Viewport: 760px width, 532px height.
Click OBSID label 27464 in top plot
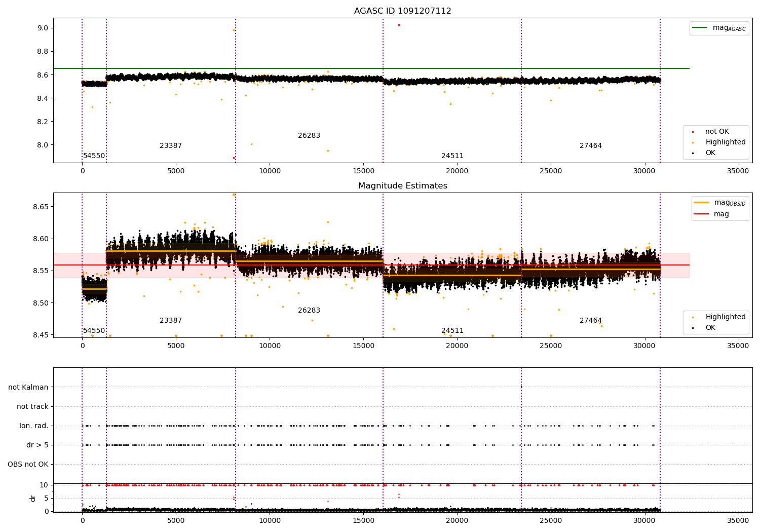(591, 146)
